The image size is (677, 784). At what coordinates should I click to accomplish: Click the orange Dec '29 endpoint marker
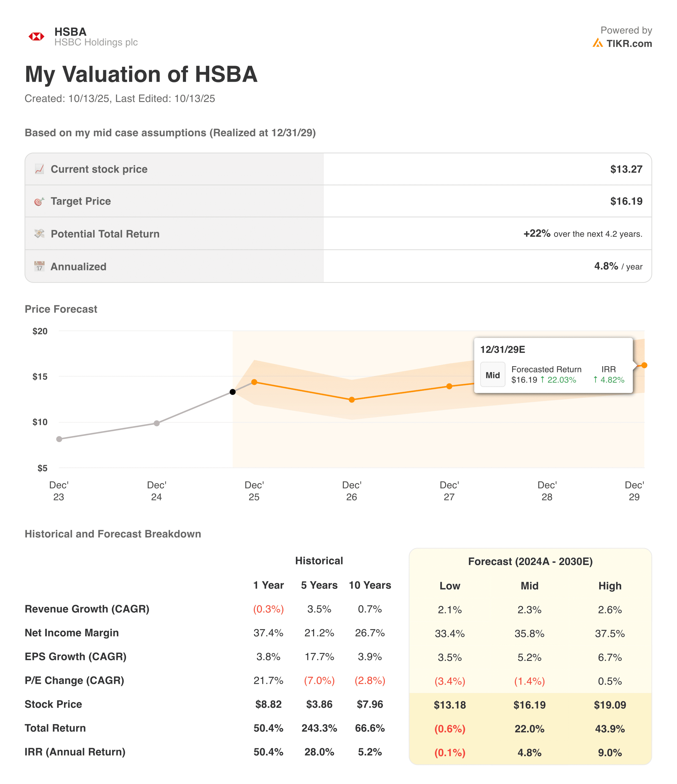(x=644, y=365)
